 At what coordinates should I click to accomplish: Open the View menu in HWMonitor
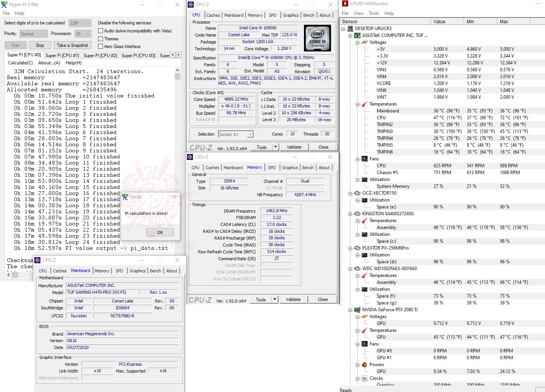pyautogui.click(x=359, y=13)
